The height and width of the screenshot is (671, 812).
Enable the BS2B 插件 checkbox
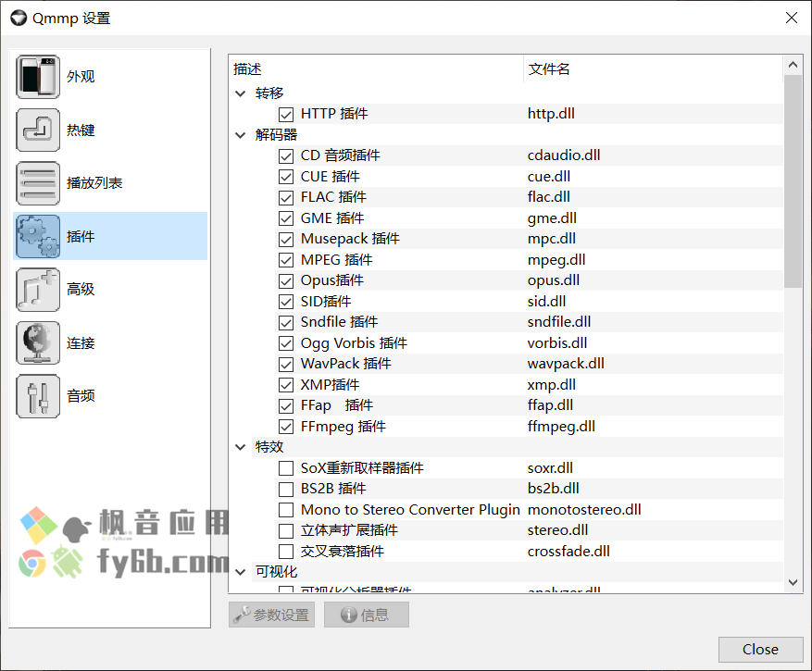point(286,489)
